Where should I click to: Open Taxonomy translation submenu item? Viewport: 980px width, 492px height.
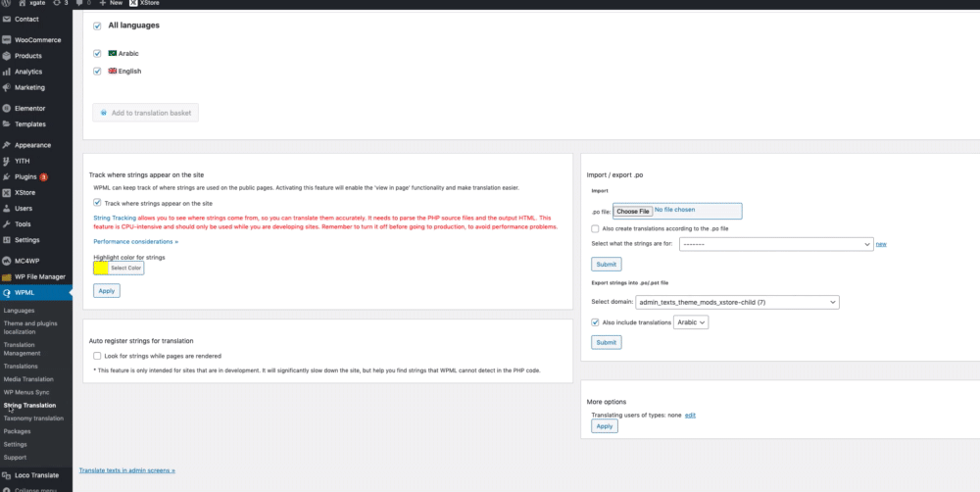point(33,418)
